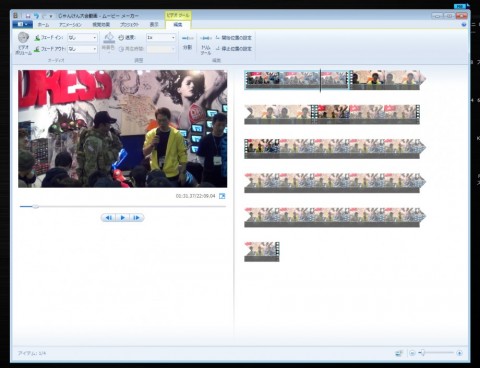Click thumbnail size icon in status bar
480x368 pixels.
[399, 353]
